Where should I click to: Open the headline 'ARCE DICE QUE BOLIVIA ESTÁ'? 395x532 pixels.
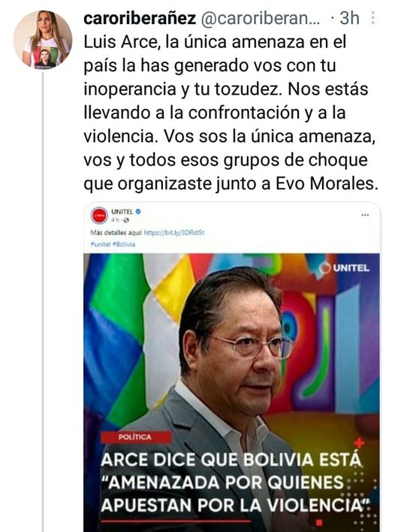pos(231,460)
